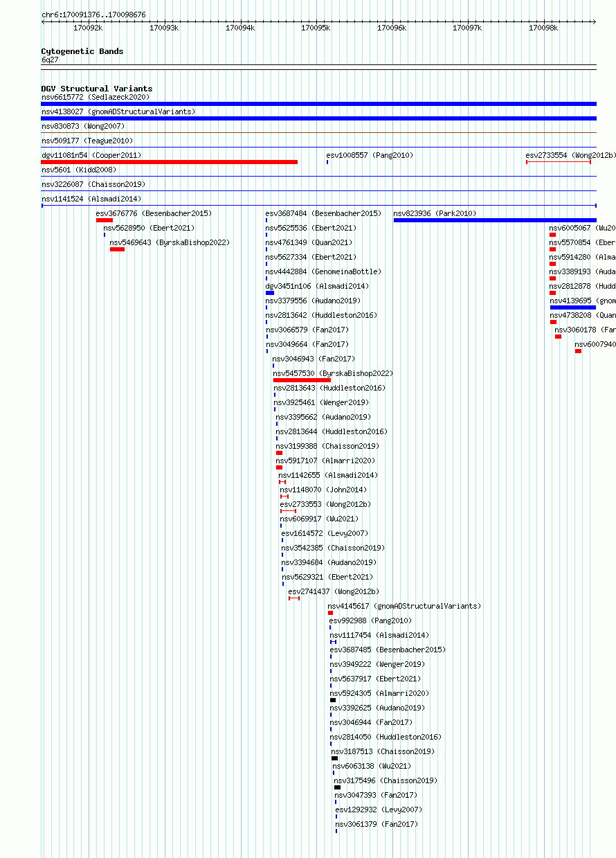Click esv2733554 (Wong2012b) label

point(570,155)
